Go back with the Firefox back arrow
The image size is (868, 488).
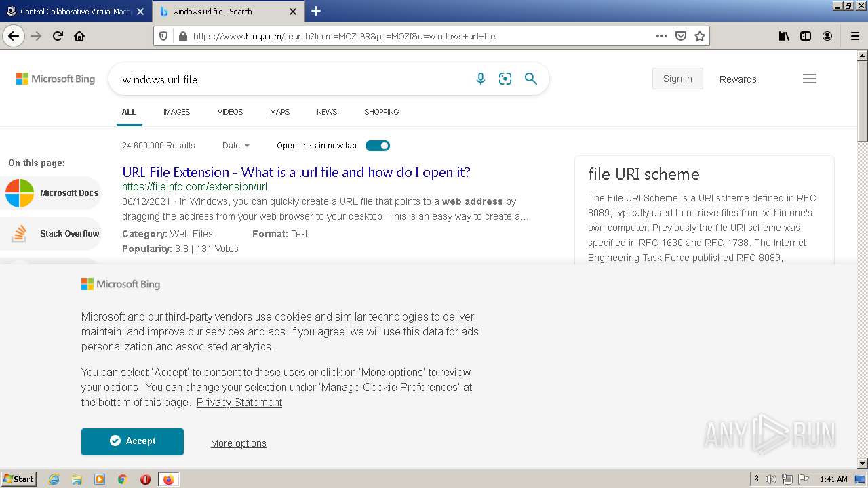tap(14, 36)
